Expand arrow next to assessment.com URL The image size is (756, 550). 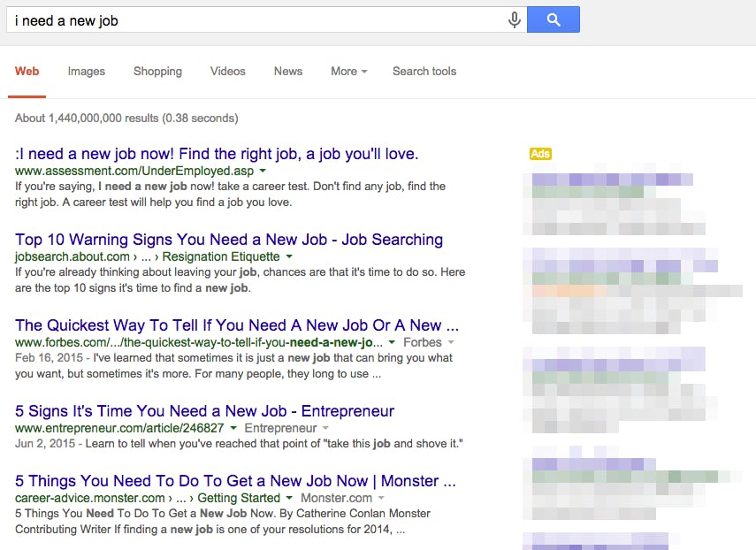(263, 171)
